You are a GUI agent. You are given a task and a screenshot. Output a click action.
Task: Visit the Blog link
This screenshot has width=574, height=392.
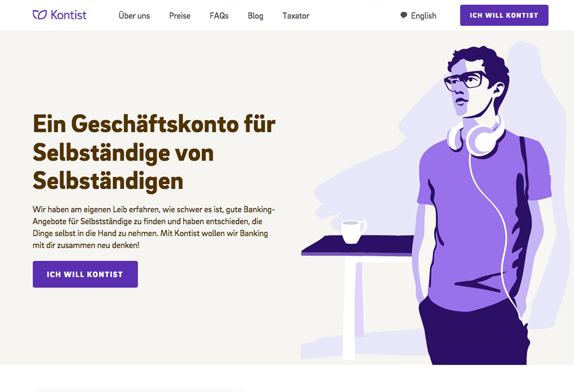256,16
